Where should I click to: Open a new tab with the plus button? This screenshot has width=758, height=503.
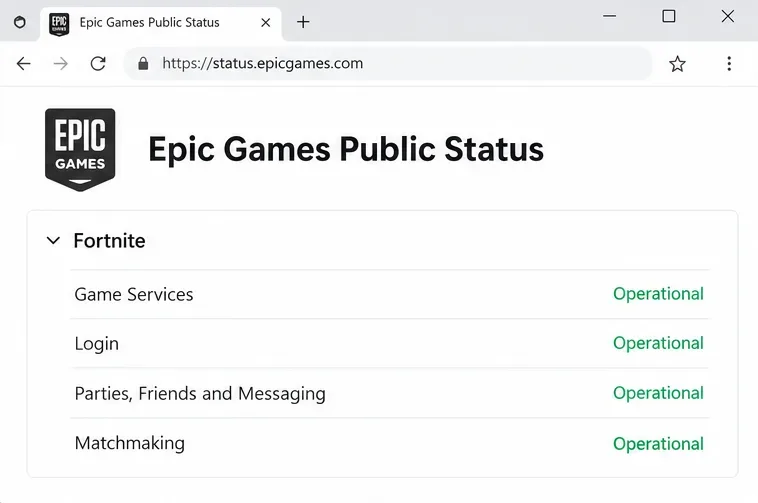pyautogui.click(x=303, y=22)
